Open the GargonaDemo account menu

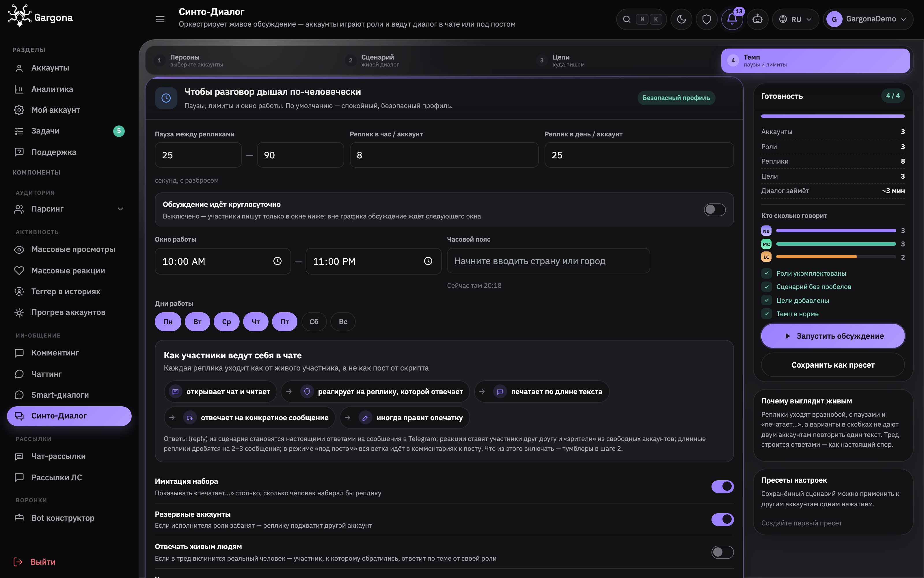868,19
